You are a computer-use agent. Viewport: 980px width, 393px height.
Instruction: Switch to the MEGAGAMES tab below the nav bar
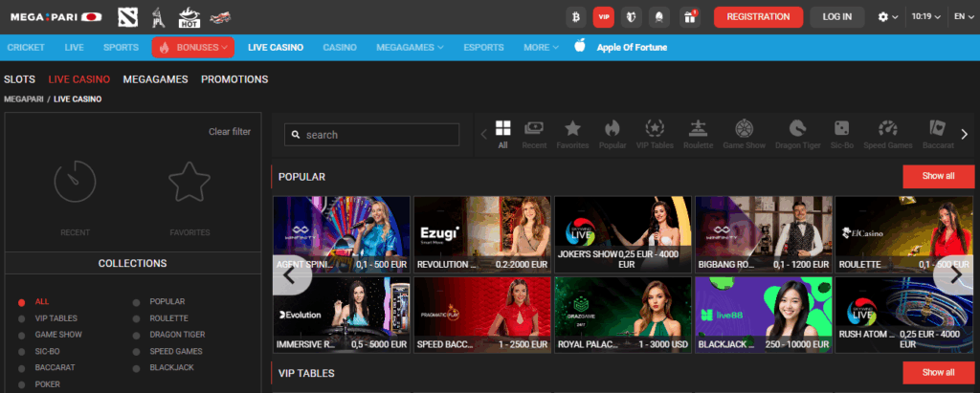[156, 79]
